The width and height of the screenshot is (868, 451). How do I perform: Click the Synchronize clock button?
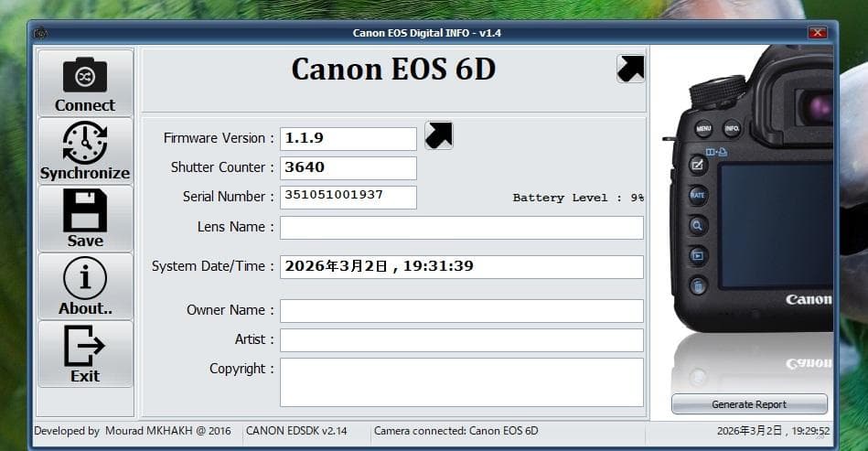(85, 151)
